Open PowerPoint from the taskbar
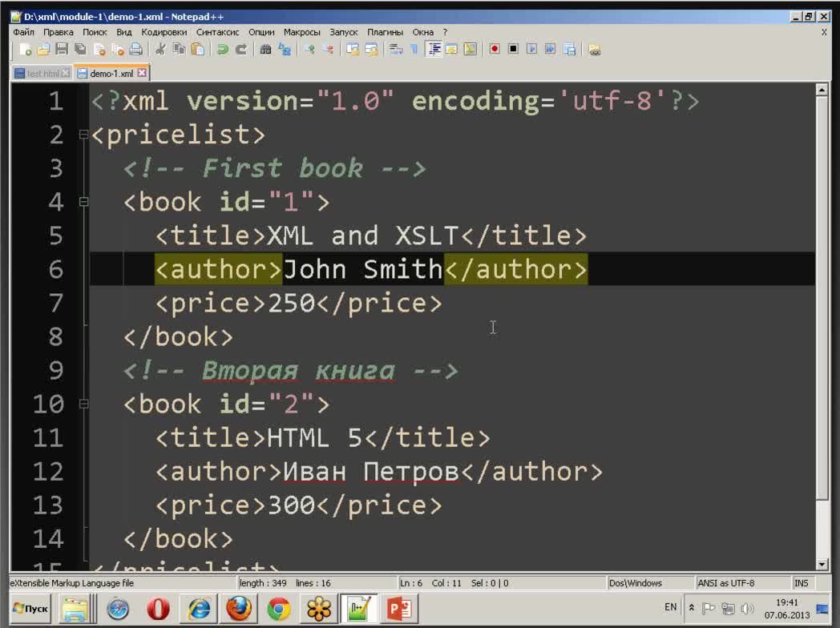840x628 pixels. pos(398,609)
